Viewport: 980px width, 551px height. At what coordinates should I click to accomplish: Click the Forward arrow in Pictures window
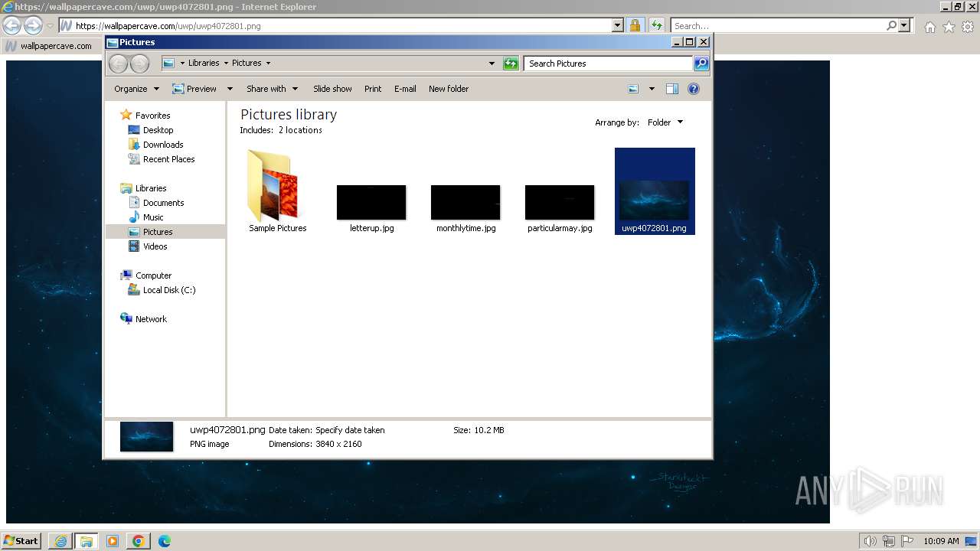point(139,64)
